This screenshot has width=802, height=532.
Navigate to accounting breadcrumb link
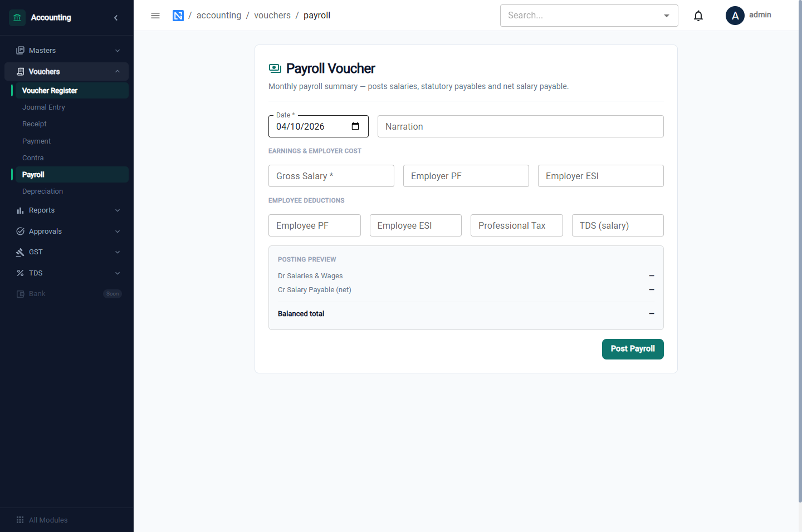pos(219,16)
